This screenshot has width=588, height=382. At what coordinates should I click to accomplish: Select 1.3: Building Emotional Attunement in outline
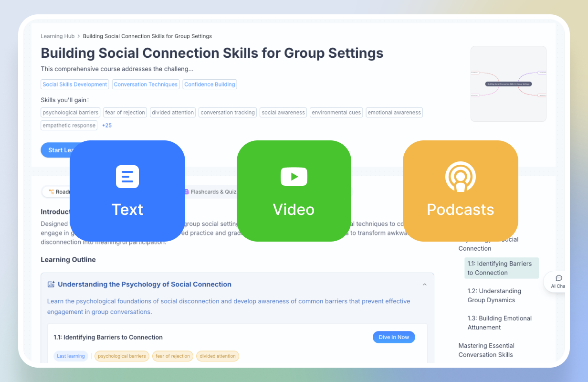click(499, 323)
